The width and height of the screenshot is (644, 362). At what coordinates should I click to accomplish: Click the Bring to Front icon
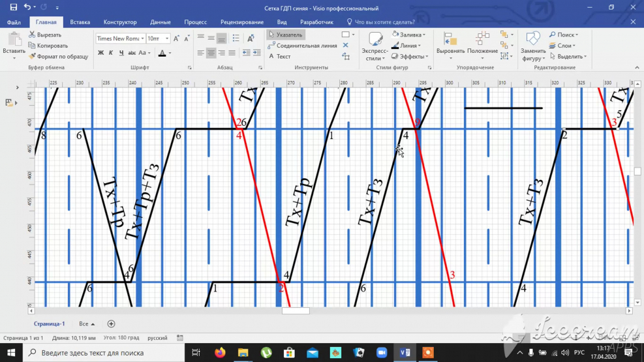pos(504,35)
